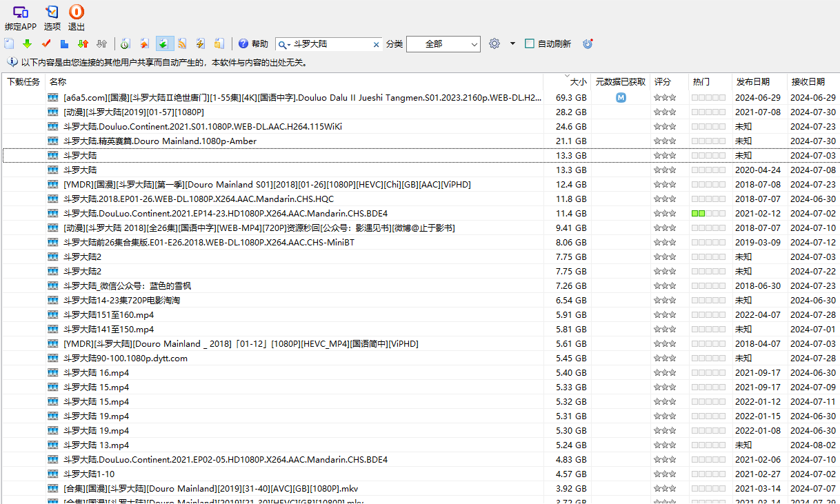
Task: Click the 帮助 help button
Action: [253, 44]
